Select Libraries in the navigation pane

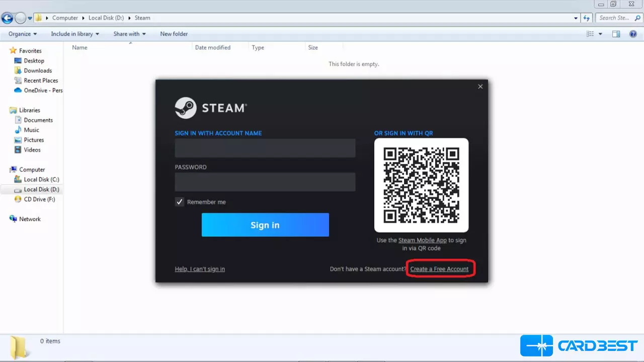(30, 110)
